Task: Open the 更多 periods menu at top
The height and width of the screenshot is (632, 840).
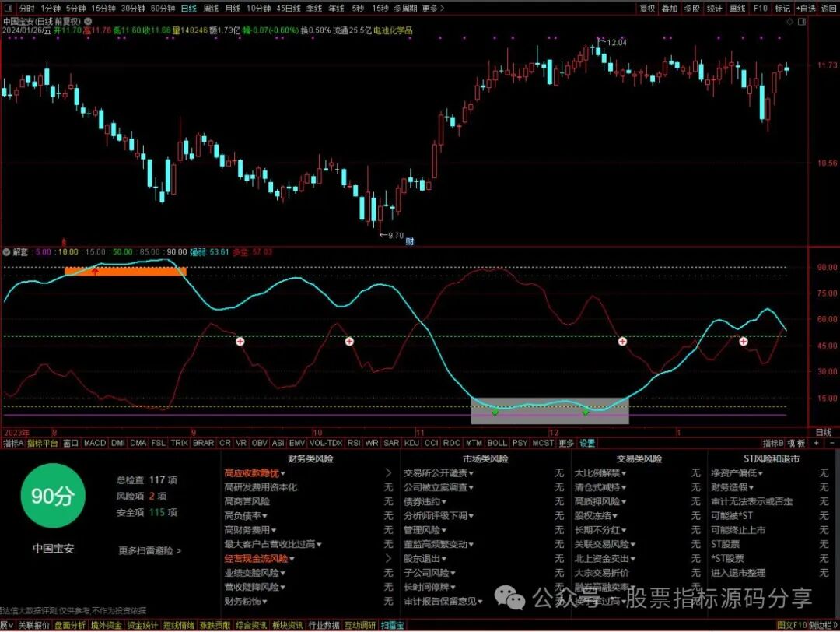Action: pyautogui.click(x=433, y=8)
